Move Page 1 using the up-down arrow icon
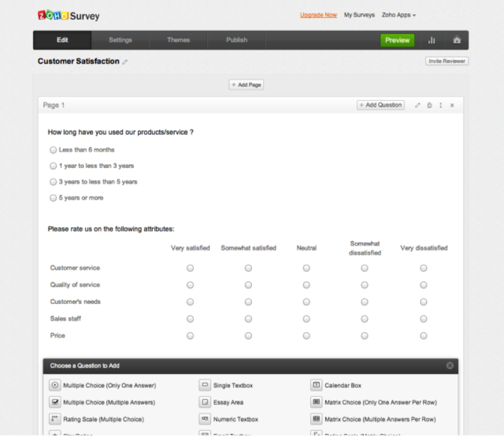 (x=440, y=105)
